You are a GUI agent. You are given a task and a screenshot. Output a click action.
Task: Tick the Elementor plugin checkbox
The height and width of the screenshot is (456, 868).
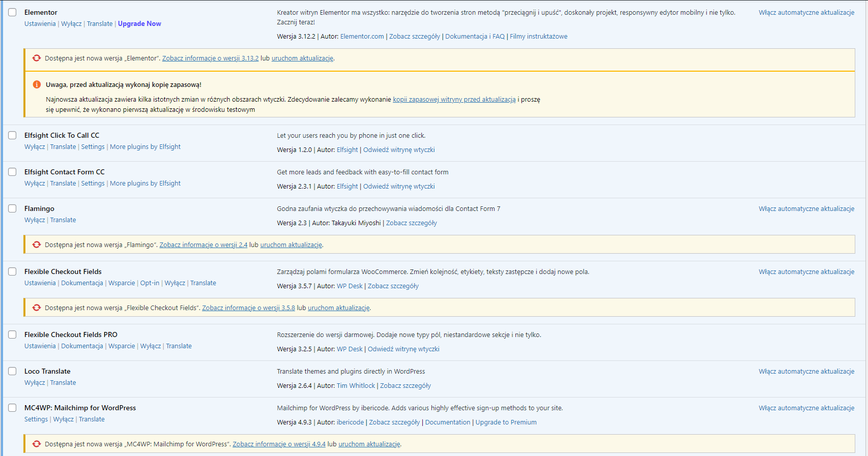(x=12, y=12)
